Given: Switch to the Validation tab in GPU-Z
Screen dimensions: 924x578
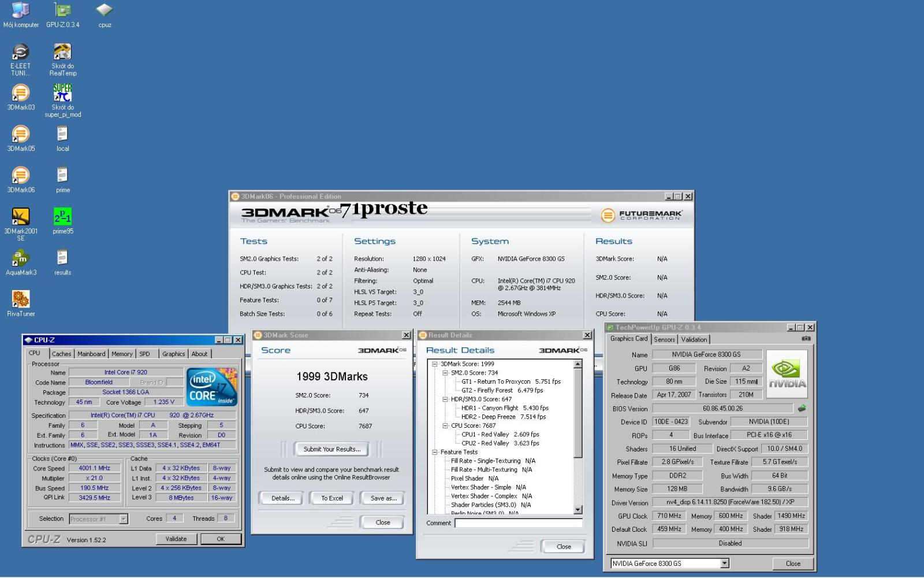Looking at the screenshot, I should pos(694,339).
